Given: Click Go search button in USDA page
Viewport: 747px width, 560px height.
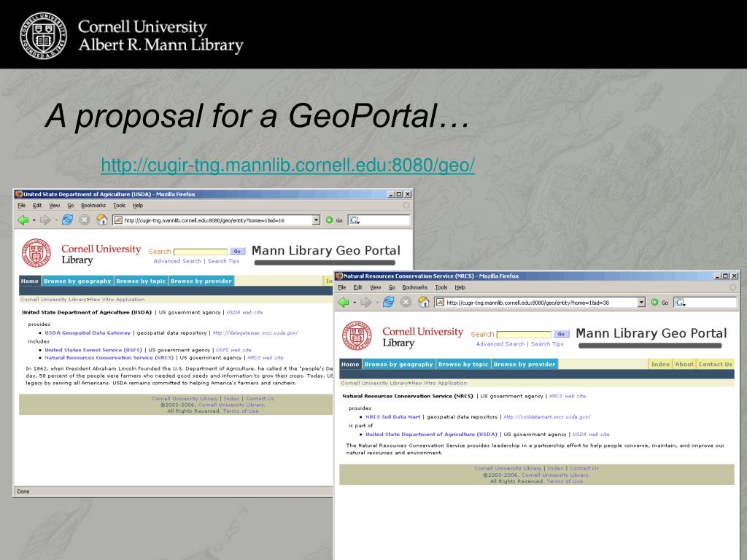Looking at the screenshot, I should (237, 252).
